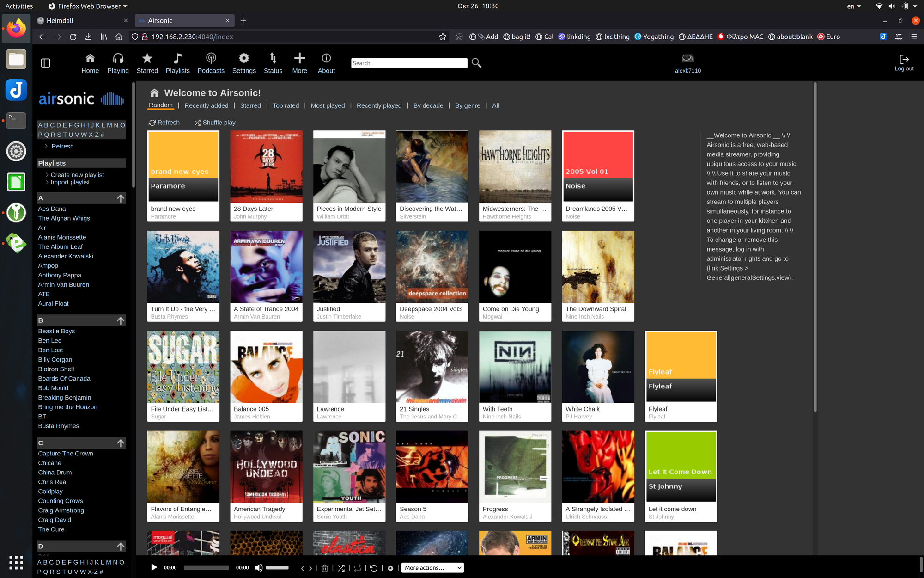Skip to next track arrow
This screenshot has width=924, height=578.
click(x=310, y=568)
